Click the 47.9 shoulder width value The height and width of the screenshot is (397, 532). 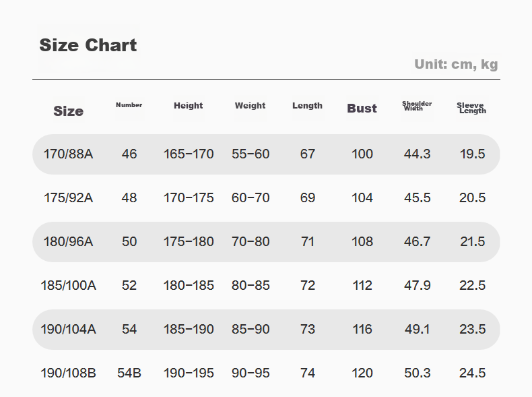coord(418,286)
